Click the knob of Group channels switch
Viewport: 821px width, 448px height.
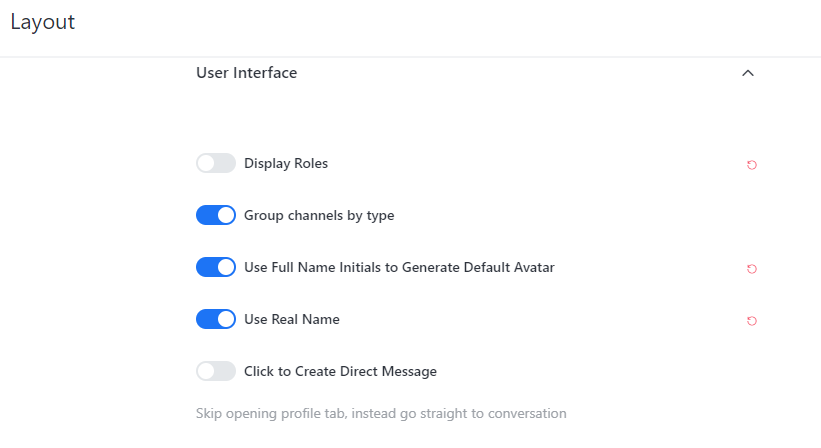(226, 215)
